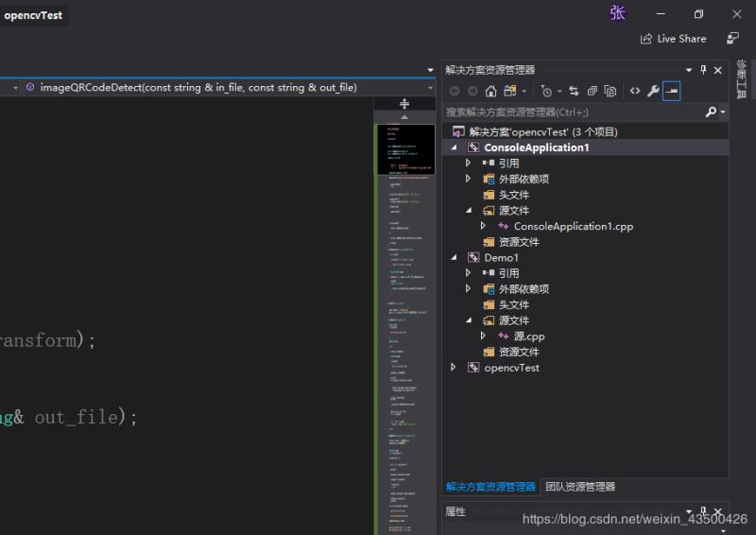Open the 诊断工具 side panel
The height and width of the screenshot is (535, 756).
click(743, 81)
